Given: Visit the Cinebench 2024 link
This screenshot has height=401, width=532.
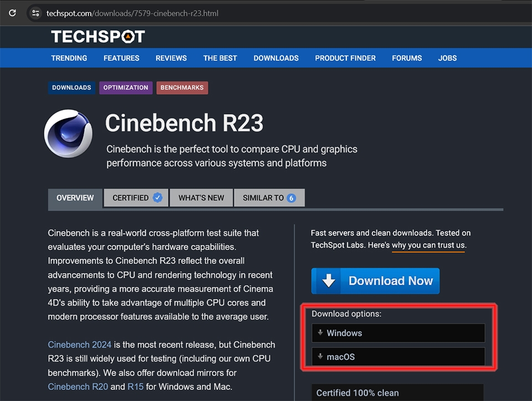Looking at the screenshot, I should (x=79, y=344).
